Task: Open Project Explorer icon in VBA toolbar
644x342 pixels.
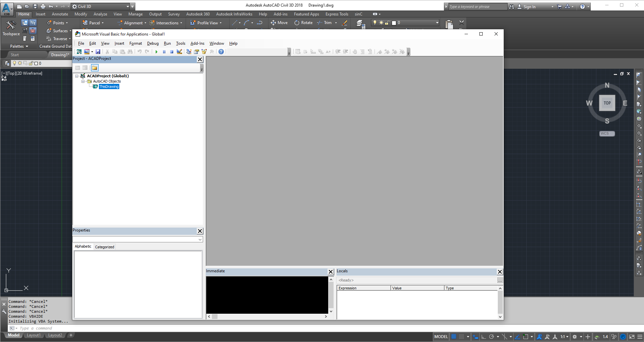Action: pos(189,52)
